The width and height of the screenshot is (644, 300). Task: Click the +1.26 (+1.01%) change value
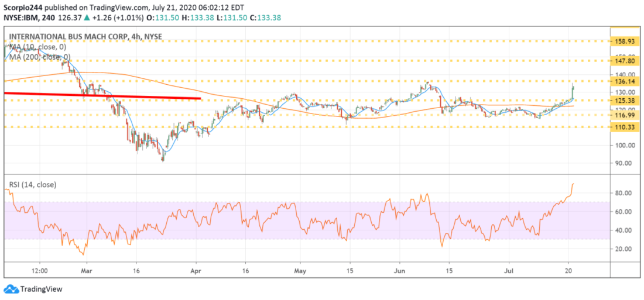coord(118,18)
